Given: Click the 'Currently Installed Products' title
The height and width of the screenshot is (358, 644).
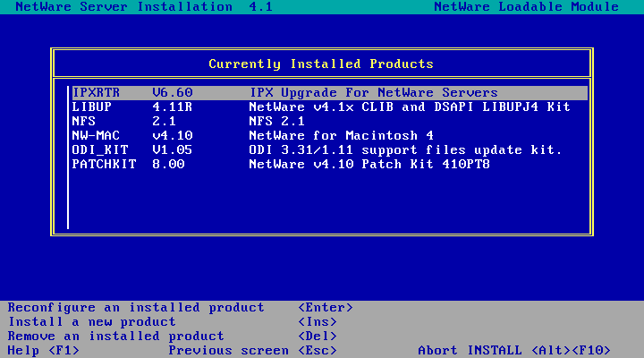Looking at the screenshot, I should click(x=321, y=64).
